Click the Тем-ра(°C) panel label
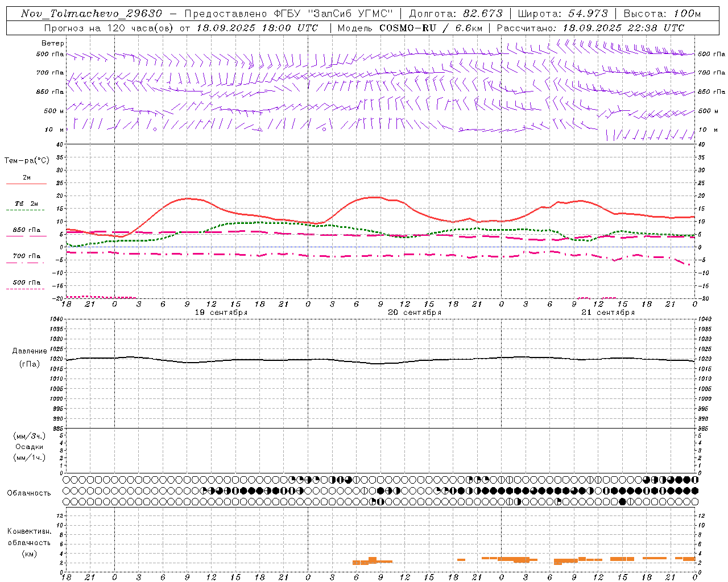This screenshot has width=728, height=582. (27, 161)
